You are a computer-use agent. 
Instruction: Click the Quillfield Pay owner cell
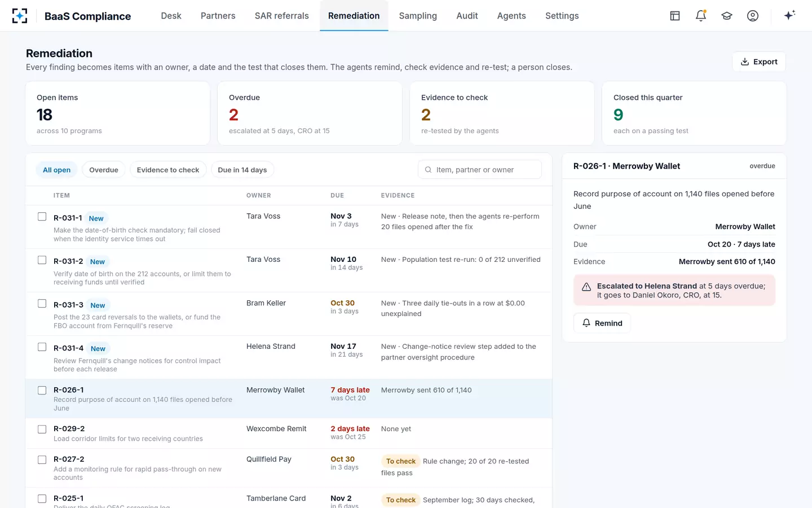tap(269, 459)
